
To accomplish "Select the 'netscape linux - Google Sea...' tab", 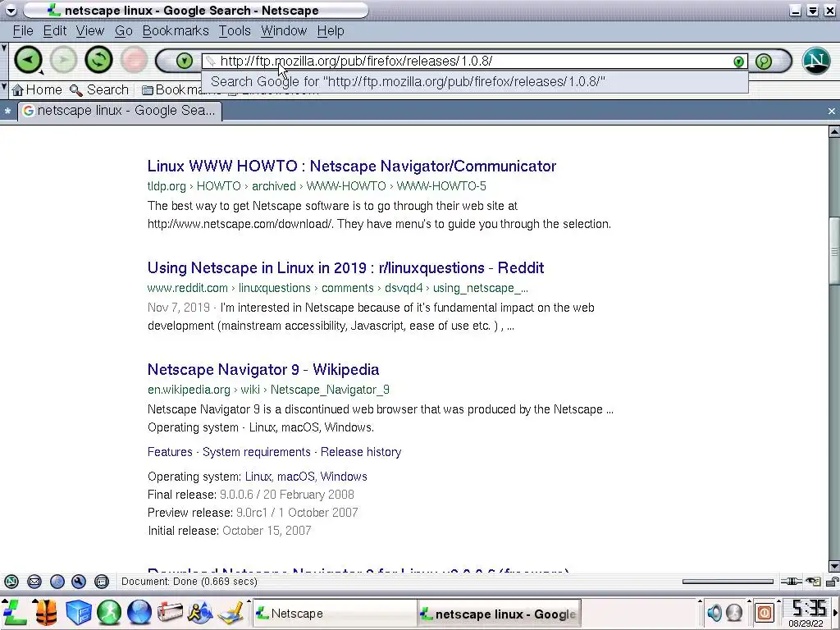I will click(x=120, y=111).
